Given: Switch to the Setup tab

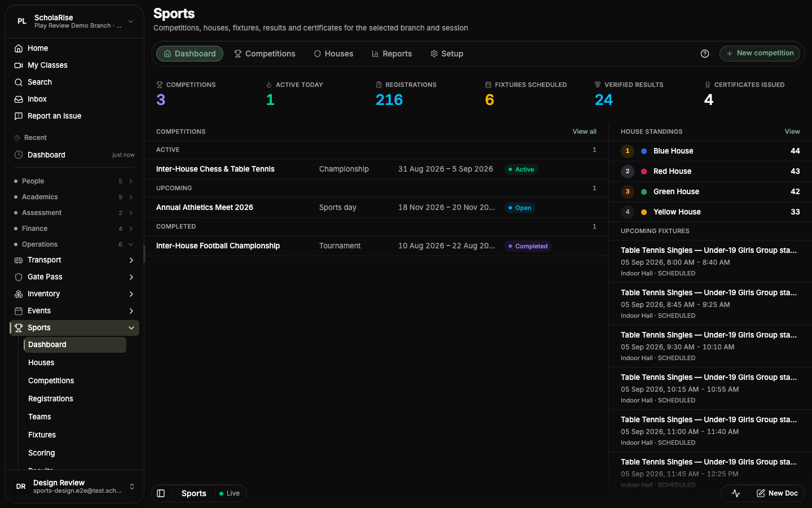Looking at the screenshot, I should click(x=447, y=54).
